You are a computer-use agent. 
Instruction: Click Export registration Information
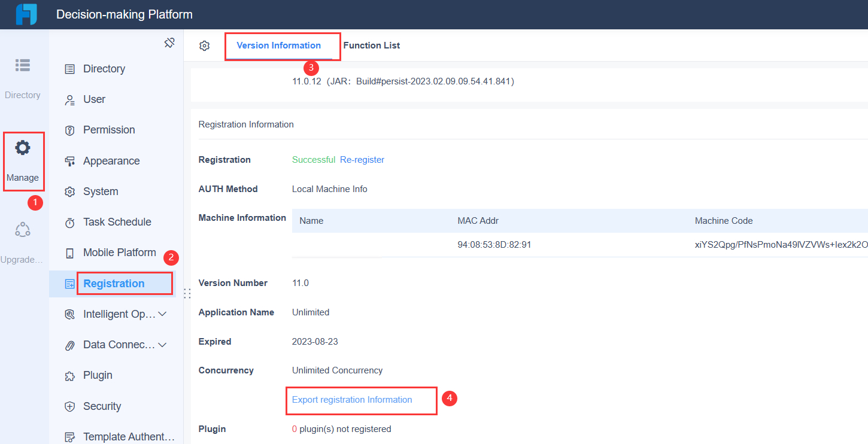[351, 400]
